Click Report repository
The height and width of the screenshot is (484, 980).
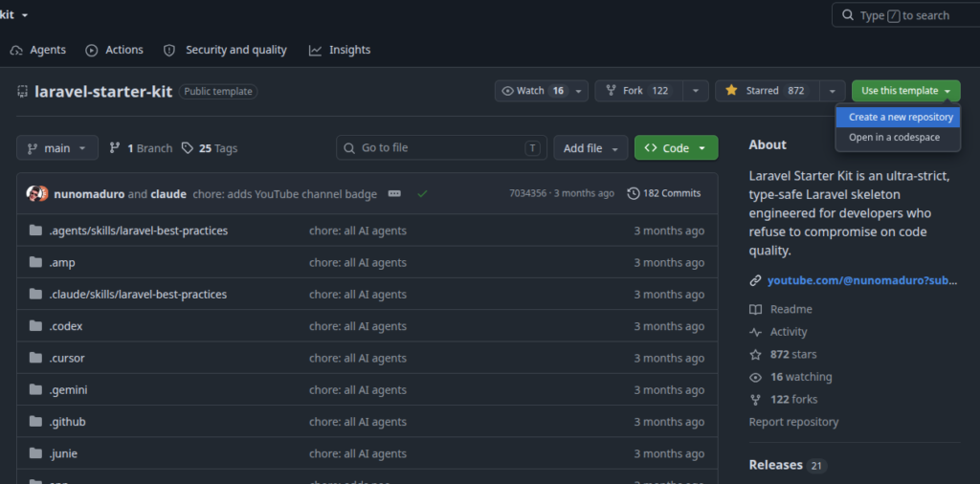(793, 422)
